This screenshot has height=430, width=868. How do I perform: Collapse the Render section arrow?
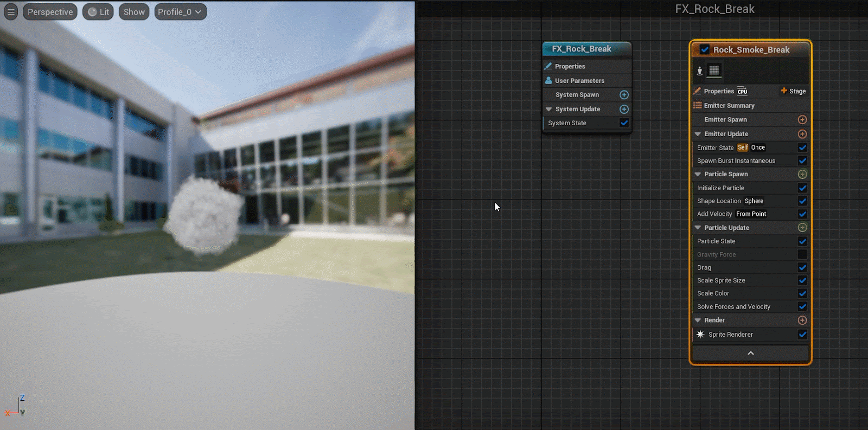pos(698,320)
